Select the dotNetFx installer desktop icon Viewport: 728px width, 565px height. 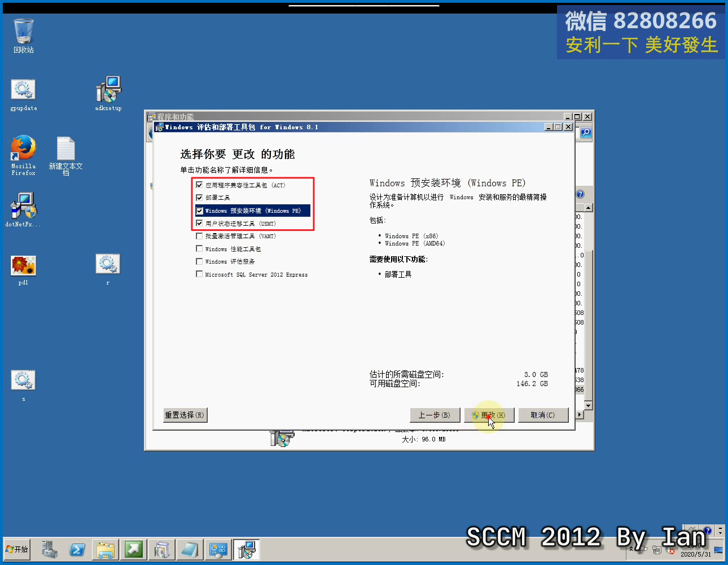click(23, 210)
